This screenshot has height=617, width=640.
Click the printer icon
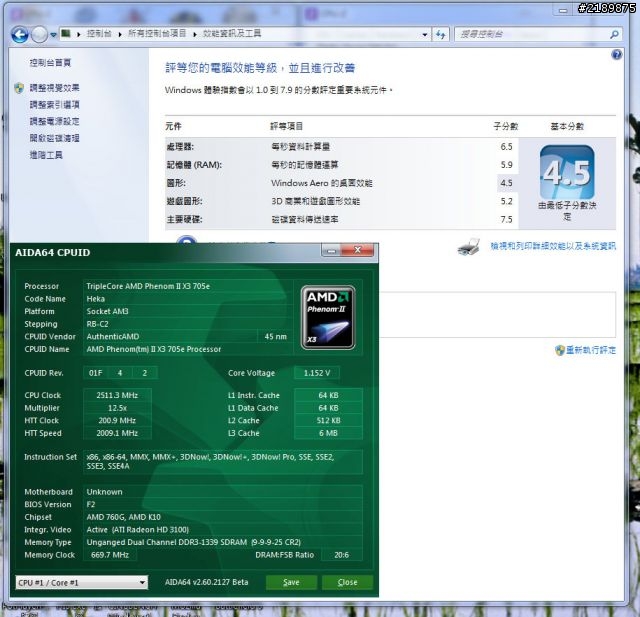click(469, 246)
